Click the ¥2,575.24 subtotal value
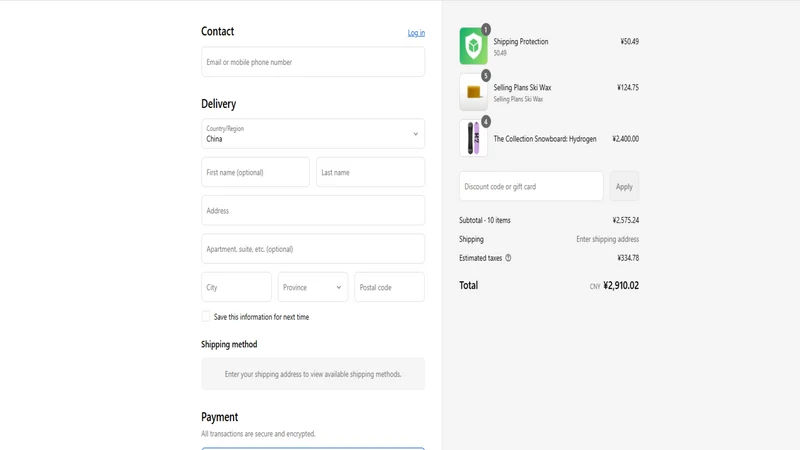 click(626, 220)
